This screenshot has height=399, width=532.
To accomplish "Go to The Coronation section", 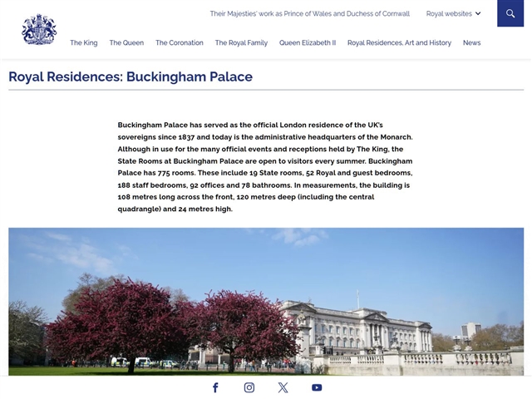I will pos(180,42).
